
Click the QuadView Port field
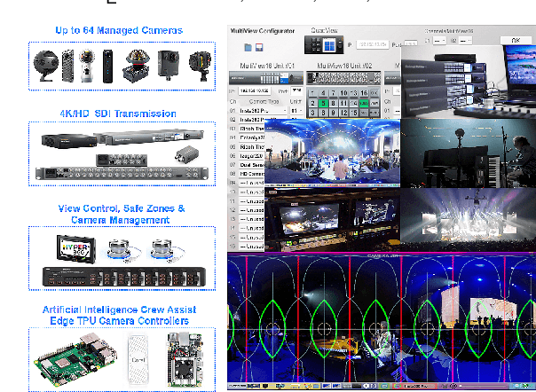point(411,44)
